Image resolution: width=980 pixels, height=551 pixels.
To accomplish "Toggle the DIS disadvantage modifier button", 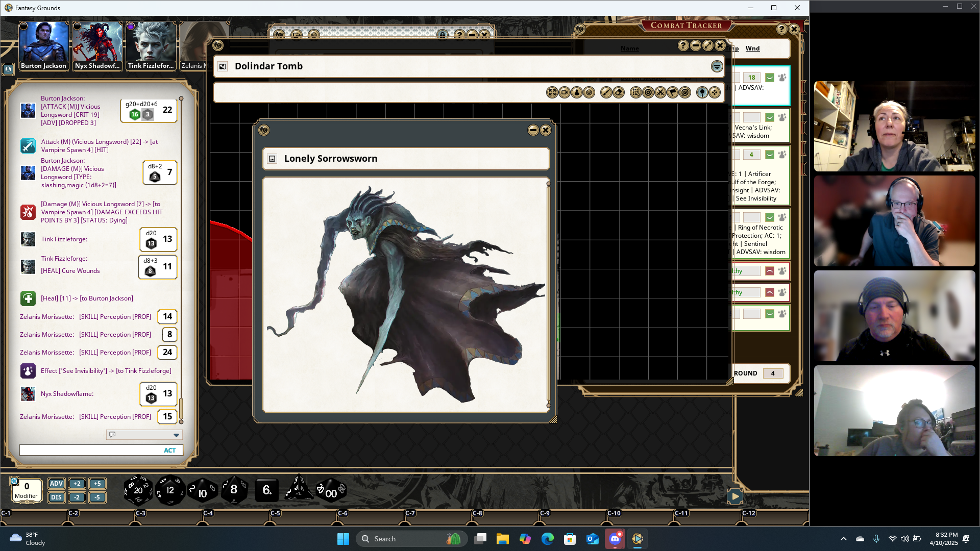I will [x=56, y=497].
